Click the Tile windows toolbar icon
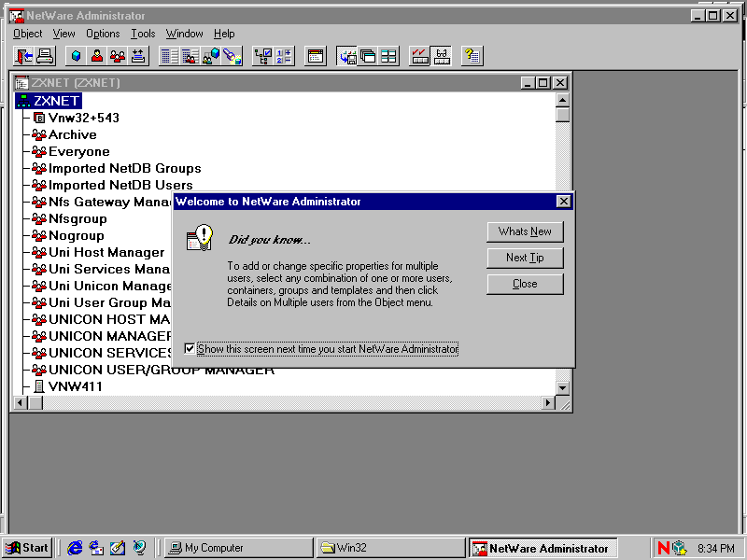Image resolution: width=747 pixels, height=560 pixels. 388,56
